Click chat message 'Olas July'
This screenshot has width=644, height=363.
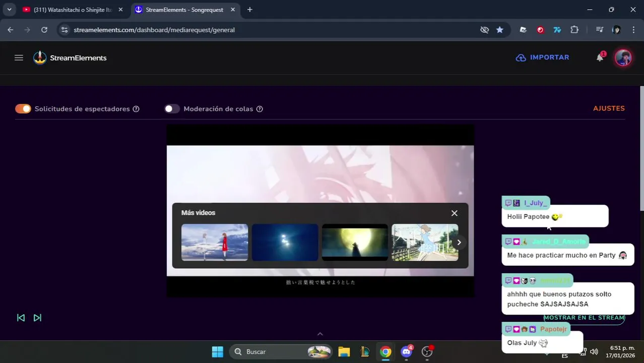(x=542, y=343)
